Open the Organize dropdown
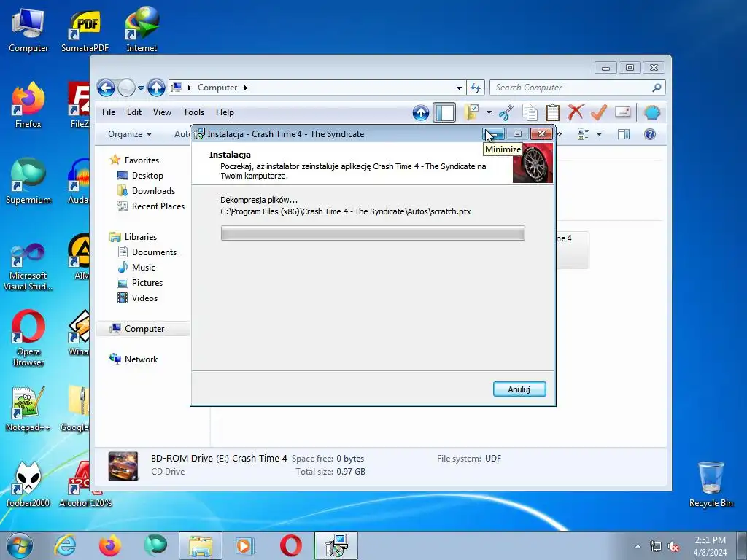The width and height of the screenshot is (747, 560). point(130,134)
